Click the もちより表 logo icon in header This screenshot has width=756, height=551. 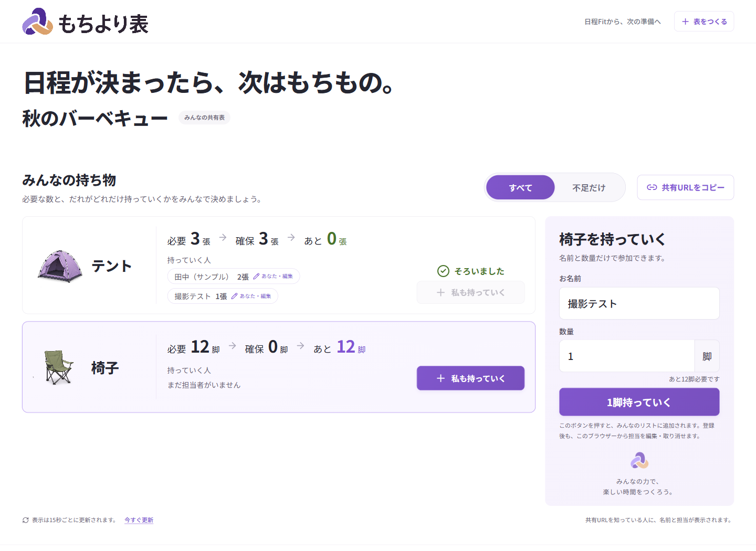[37, 22]
